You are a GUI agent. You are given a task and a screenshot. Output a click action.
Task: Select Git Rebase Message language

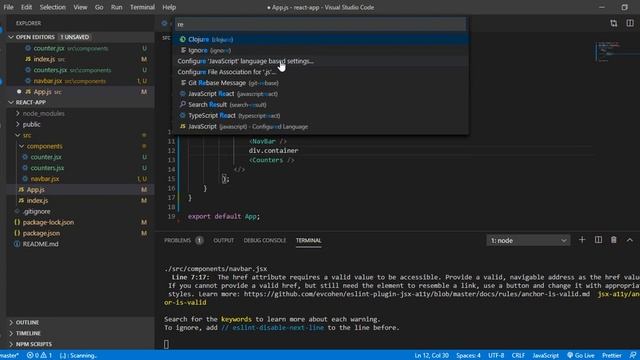pos(320,83)
